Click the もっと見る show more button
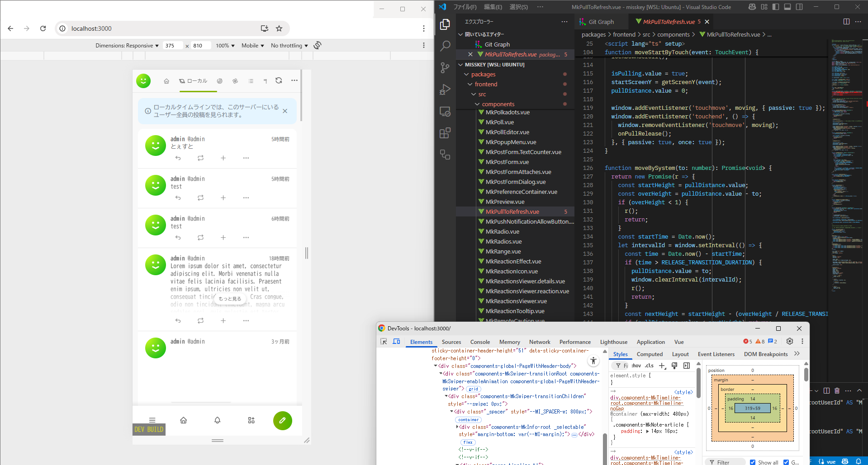Image resolution: width=868 pixels, height=465 pixels. [x=230, y=299]
